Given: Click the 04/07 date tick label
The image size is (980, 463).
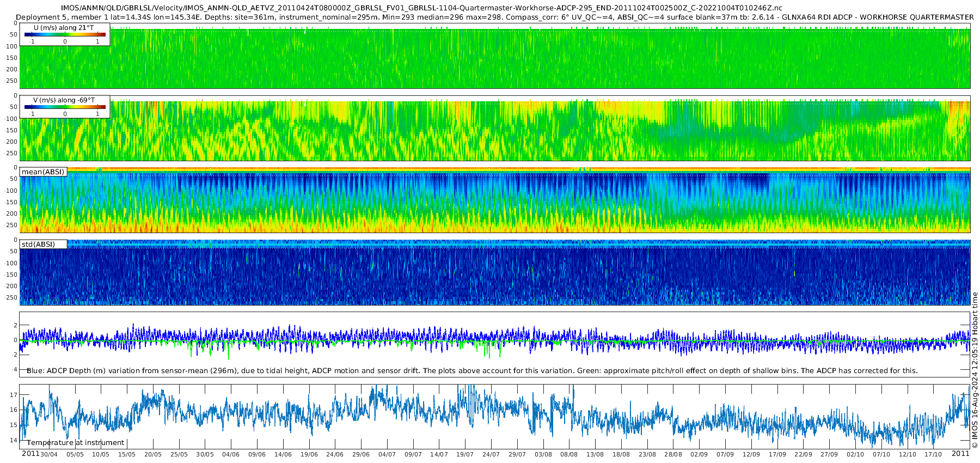Looking at the screenshot, I should click(387, 454).
